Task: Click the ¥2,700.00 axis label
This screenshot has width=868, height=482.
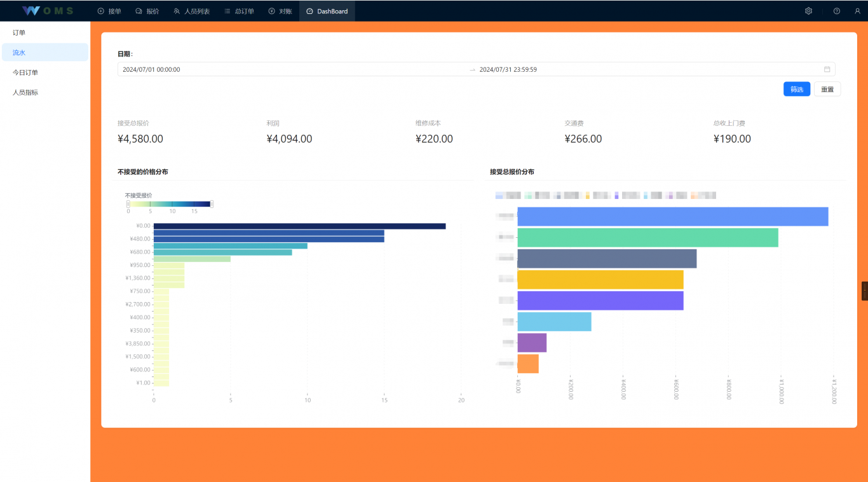Action: (x=138, y=305)
